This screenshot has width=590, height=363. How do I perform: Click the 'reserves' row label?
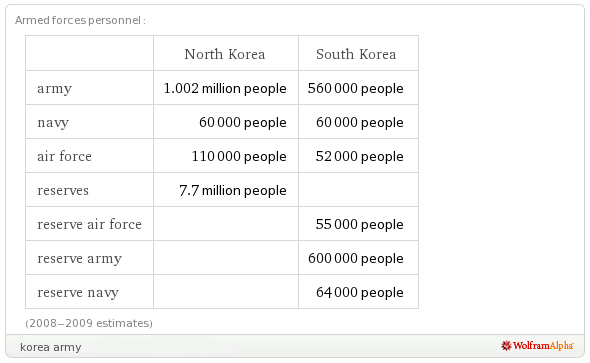pyautogui.click(x=63, y=190)
